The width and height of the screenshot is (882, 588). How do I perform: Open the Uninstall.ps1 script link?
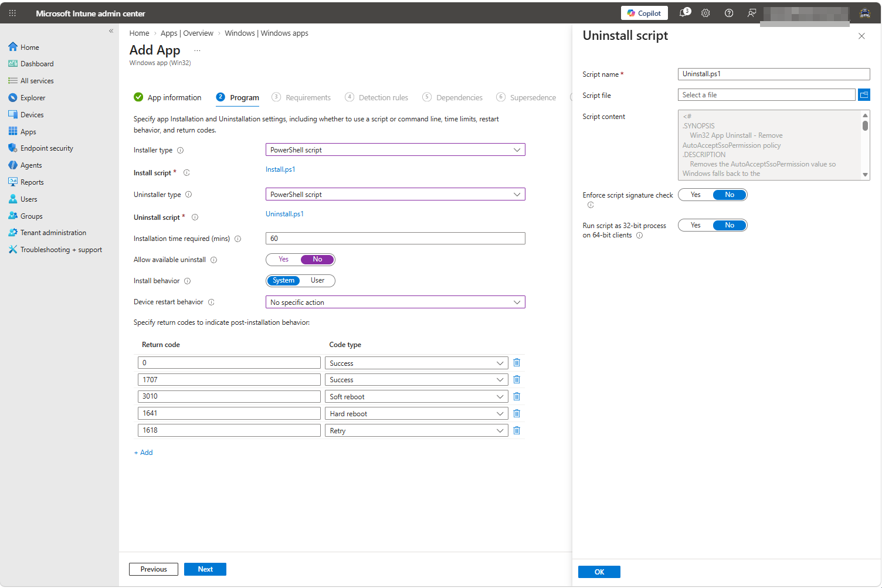284,215
